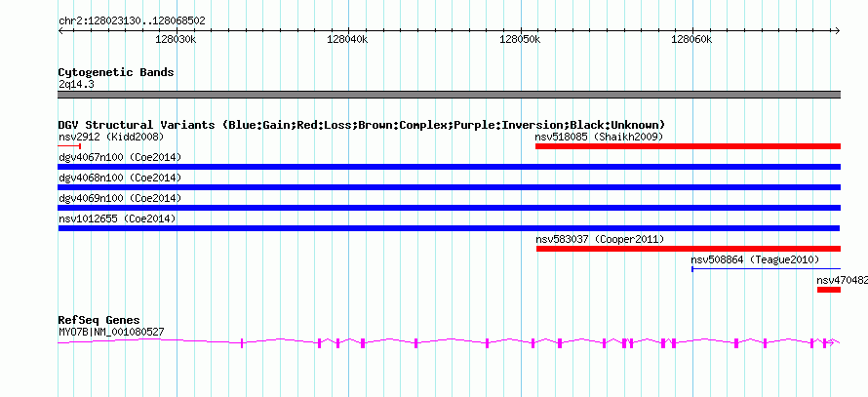Click the left arrowhead of the ruler

coord(60,30)
